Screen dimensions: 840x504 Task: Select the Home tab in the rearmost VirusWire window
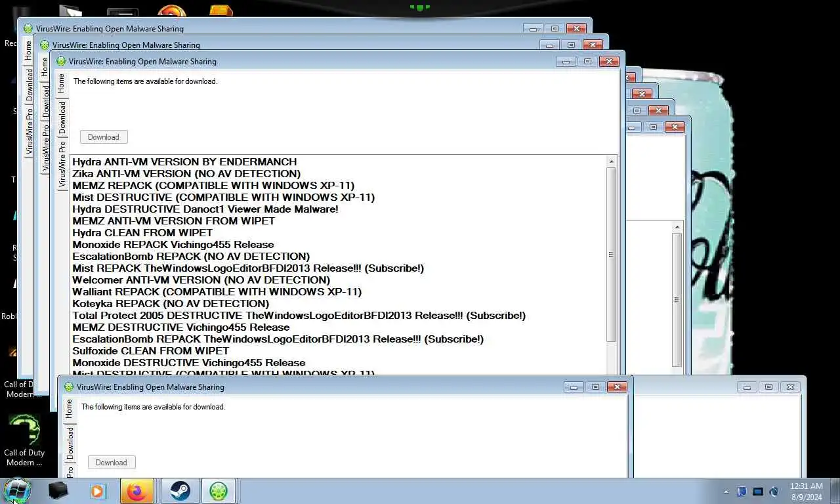(28, 52)
